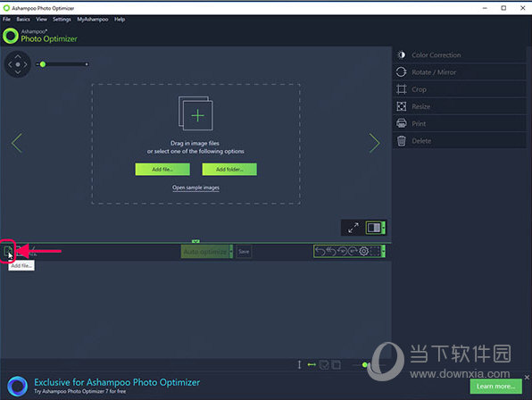Open Color Correction panel
The height and width of the screenshot is (400, 532).
[x=460, y=55]
